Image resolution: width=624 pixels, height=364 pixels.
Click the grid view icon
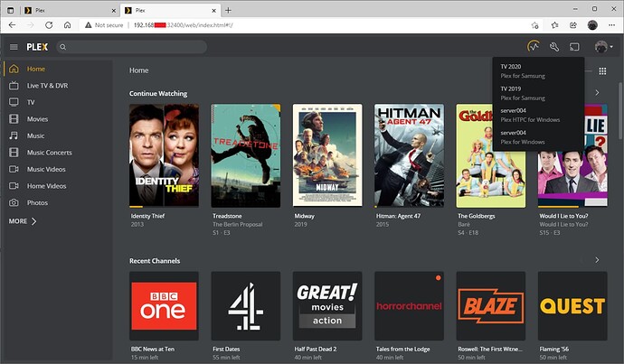click(x=602, y=70)
